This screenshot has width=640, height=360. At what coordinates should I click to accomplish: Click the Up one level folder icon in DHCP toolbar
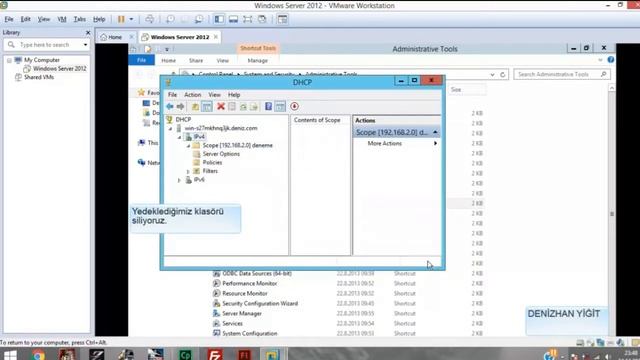tap(196, 107)
